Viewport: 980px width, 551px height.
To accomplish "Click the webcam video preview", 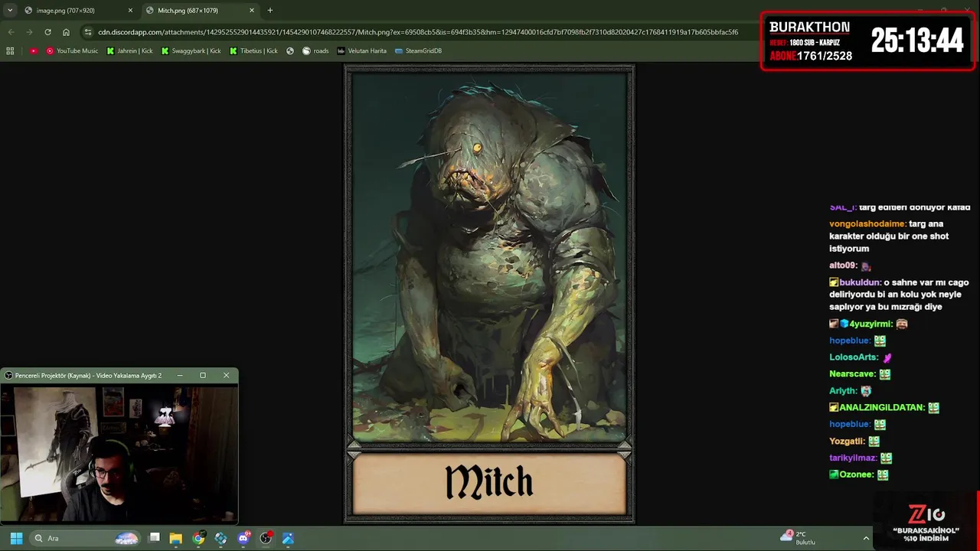I will (119, 455).
